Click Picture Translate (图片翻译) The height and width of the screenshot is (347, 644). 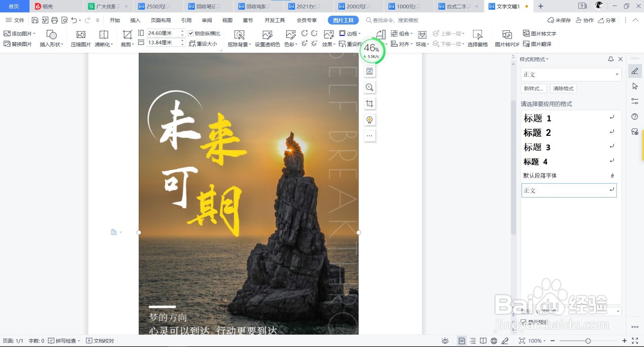pos(537,44)
